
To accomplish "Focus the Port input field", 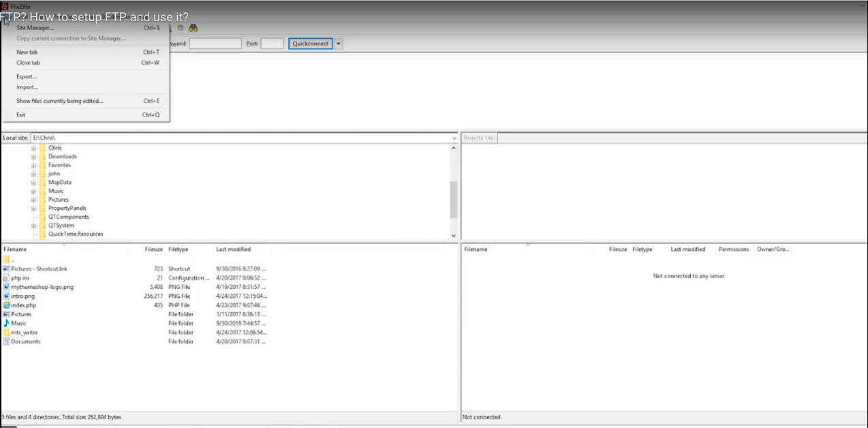I will [272, 44].
